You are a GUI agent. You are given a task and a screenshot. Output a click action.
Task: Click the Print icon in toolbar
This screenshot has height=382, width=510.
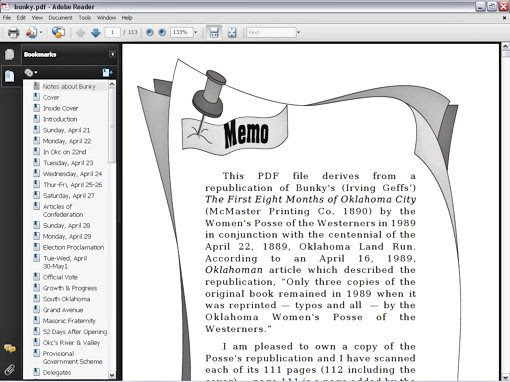tap(13, 32)
